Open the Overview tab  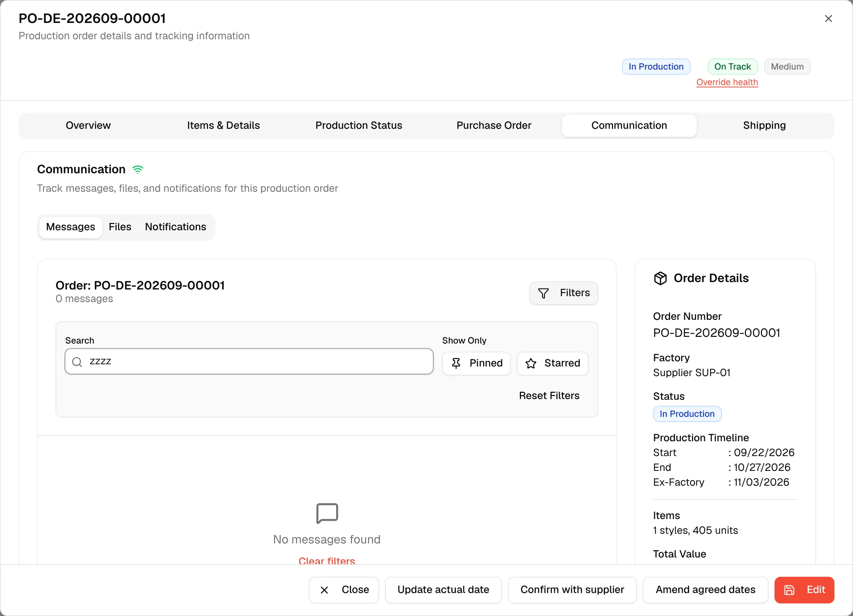(x=88, y=125)
